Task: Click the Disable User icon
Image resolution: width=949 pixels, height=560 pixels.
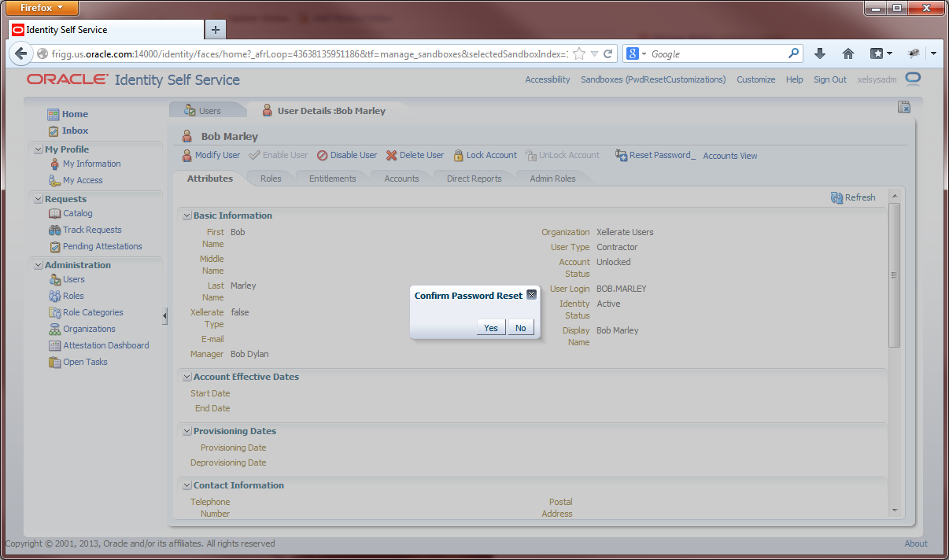Action: pos(323,155)
